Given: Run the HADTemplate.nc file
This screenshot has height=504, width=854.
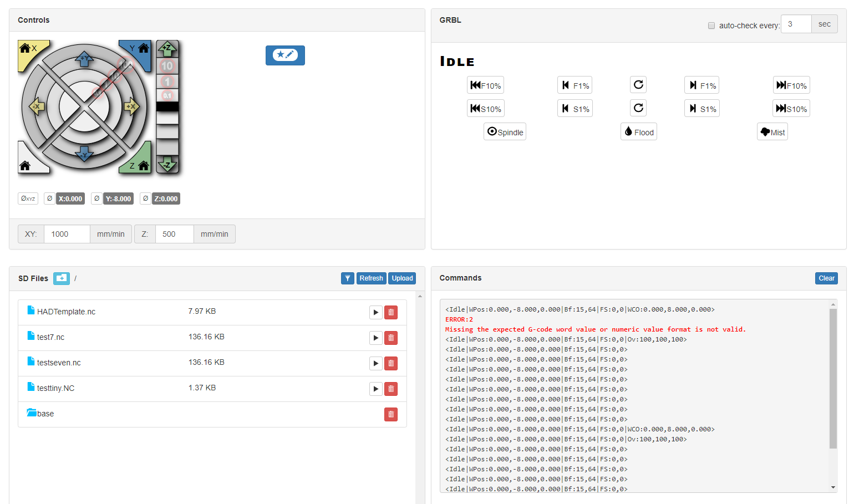Looking at the screenshot, I should click(376, 312).
